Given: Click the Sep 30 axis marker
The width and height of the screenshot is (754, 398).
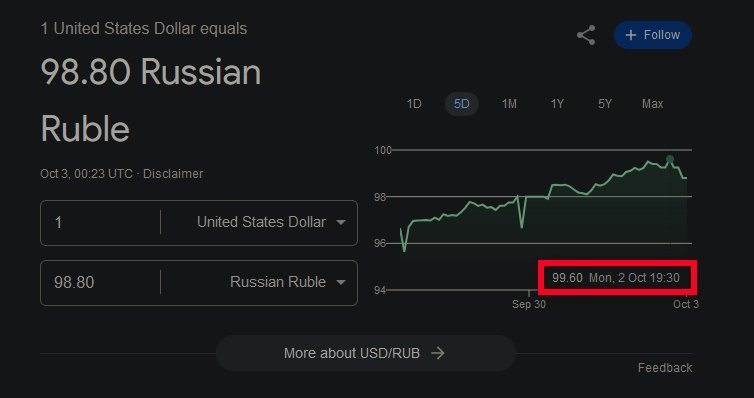Looking at the screenshot, I should 529,304.
